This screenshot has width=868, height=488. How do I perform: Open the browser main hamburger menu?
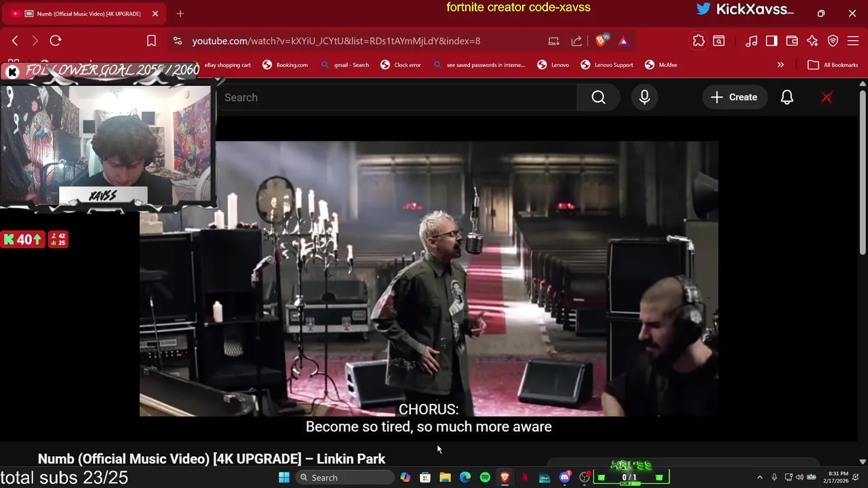[x=853, y=41]
